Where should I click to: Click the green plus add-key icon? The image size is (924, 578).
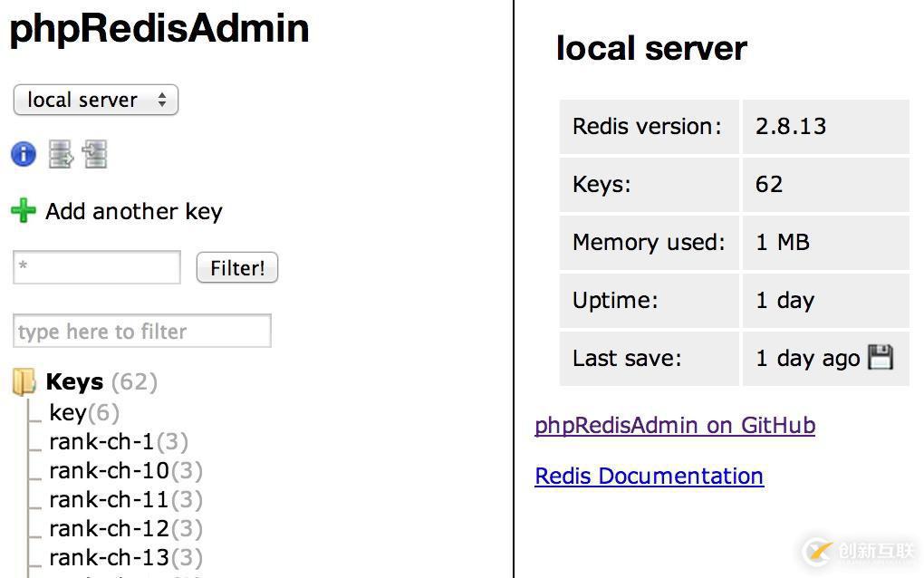click(24, 211)
